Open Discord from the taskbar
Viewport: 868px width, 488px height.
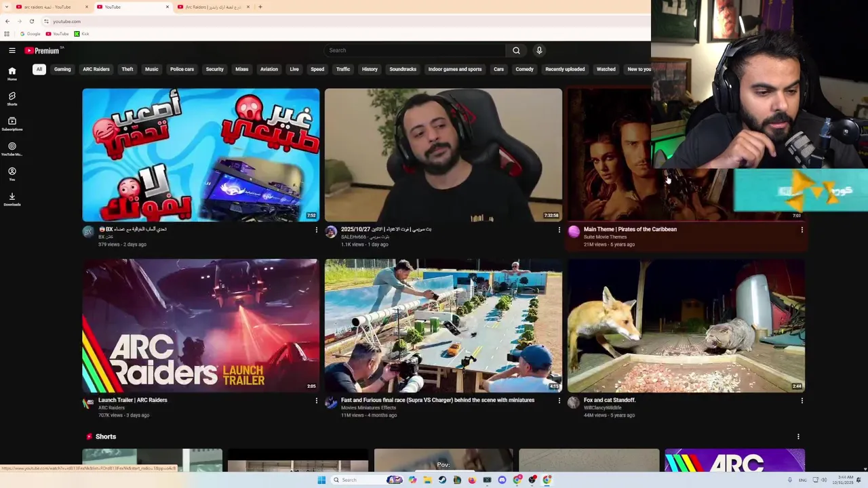click(x=502, y=480)
